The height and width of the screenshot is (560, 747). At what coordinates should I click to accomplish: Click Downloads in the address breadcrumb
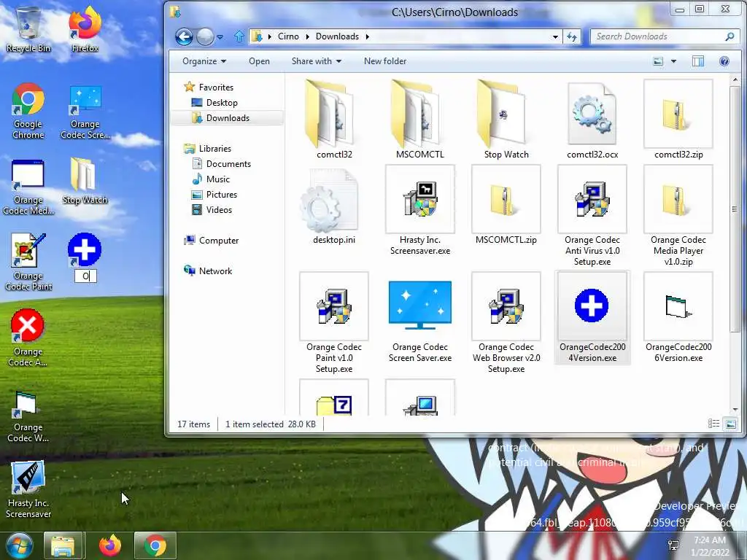[337, 36]
